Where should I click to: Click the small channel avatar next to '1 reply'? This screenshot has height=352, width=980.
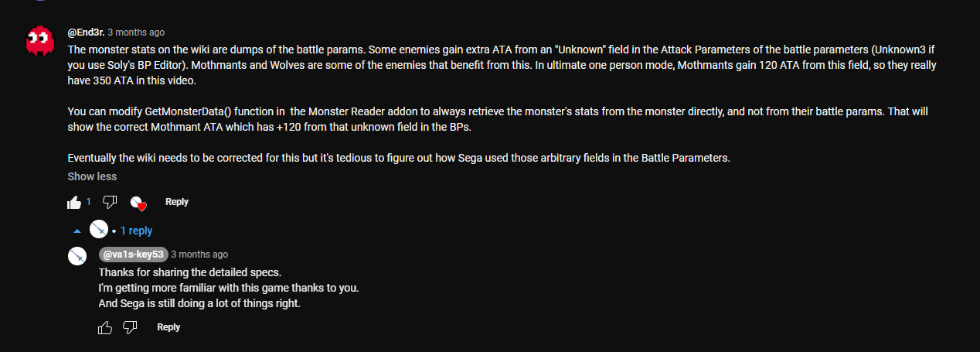click(x=99, y=230)
